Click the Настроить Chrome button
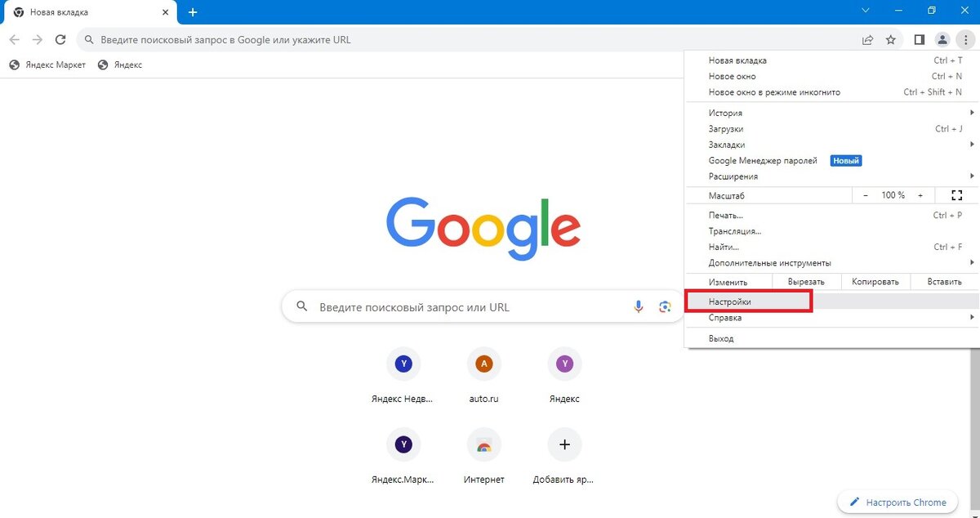Image resolution: width=980 pixels, height=518 pixels. click(897, 502)
